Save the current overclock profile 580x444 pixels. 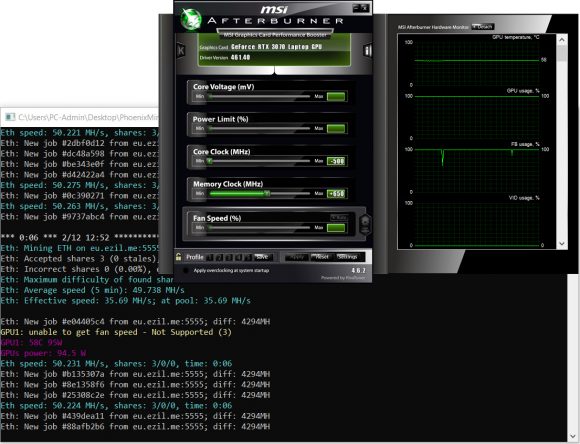point(262,257)
